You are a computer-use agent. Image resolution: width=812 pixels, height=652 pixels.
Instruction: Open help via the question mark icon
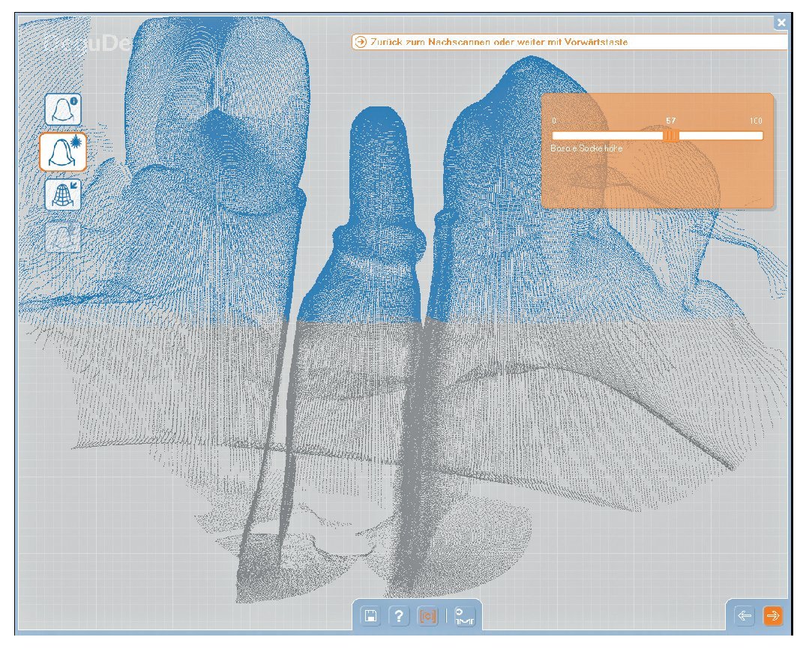click(399, 616)
